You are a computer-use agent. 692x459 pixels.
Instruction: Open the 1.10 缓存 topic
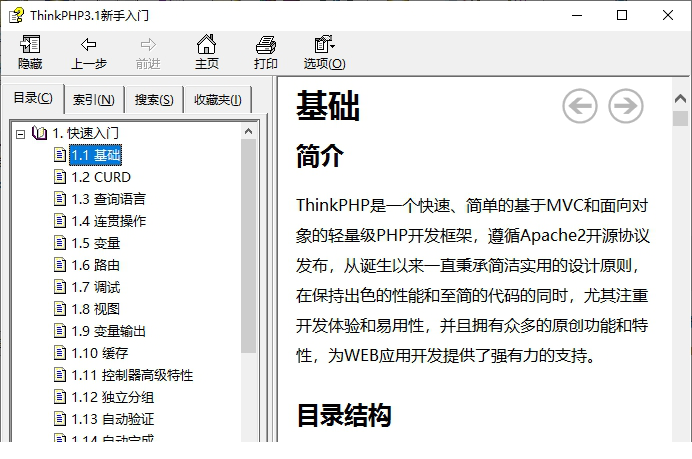[x=100, y=353]
